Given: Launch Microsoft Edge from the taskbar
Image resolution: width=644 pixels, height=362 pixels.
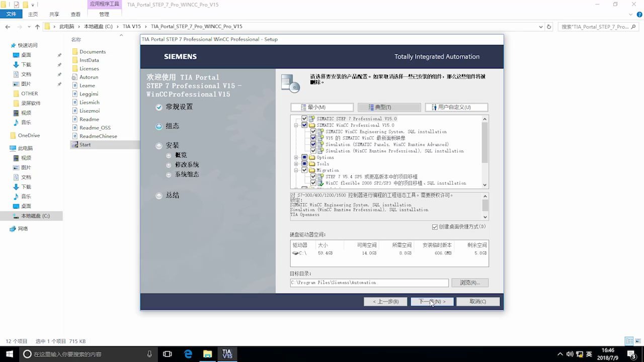Looking at the screenshot, I should pyautogui.click(x=187, y=353).
